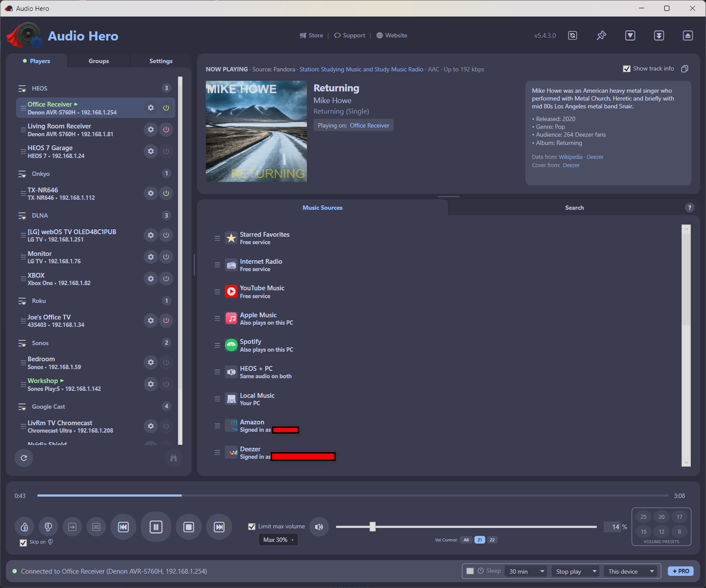Viewport: 706px width, 588px height.
Task: Open the help question mark icon
Action: [x=689, y=208]
